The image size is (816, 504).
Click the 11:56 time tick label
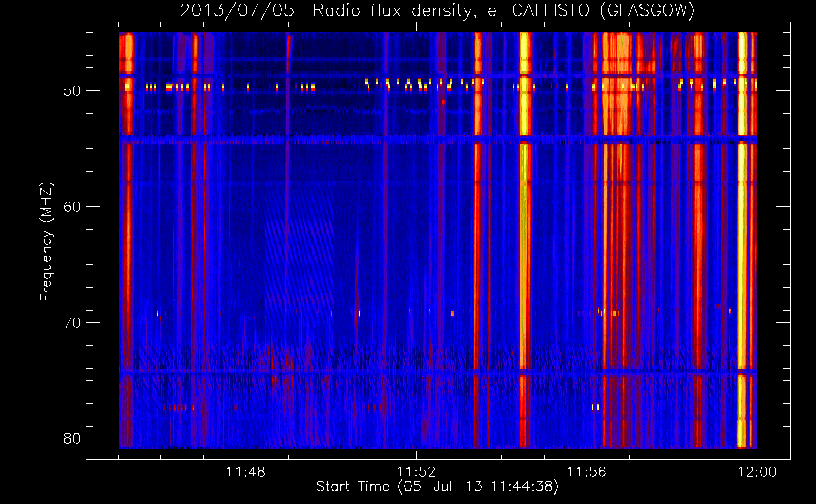(x=587, y=472)
